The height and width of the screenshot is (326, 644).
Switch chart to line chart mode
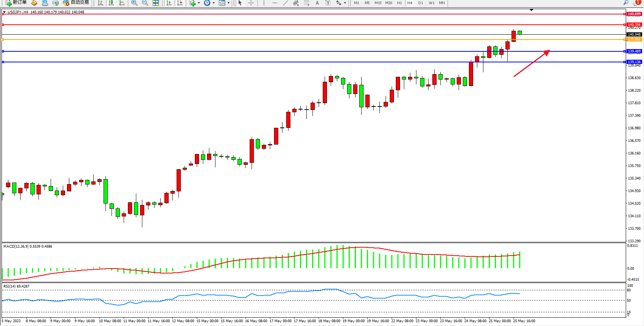pos(122,3)
